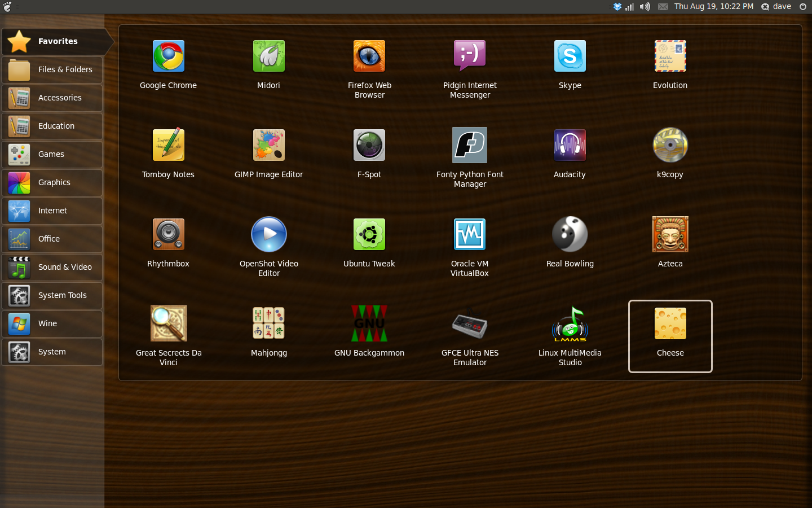Launch the Azteca game

[x=670, y=243]
